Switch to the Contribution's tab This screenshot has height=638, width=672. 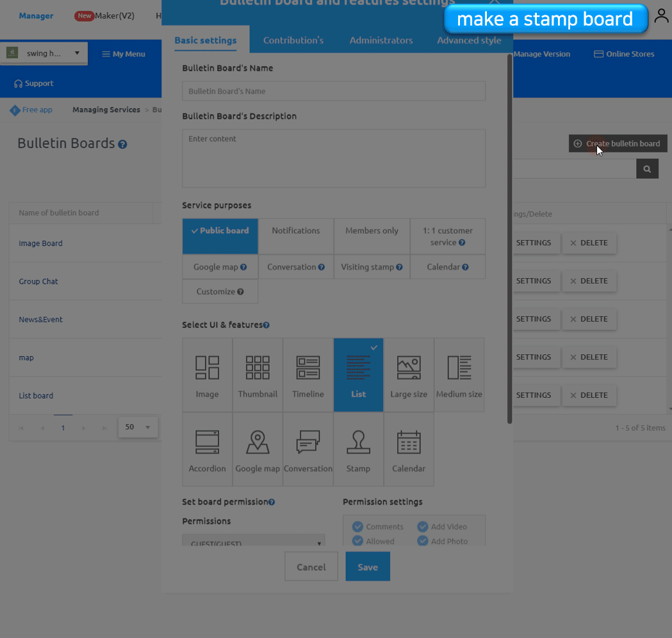[x=293, y=39]
